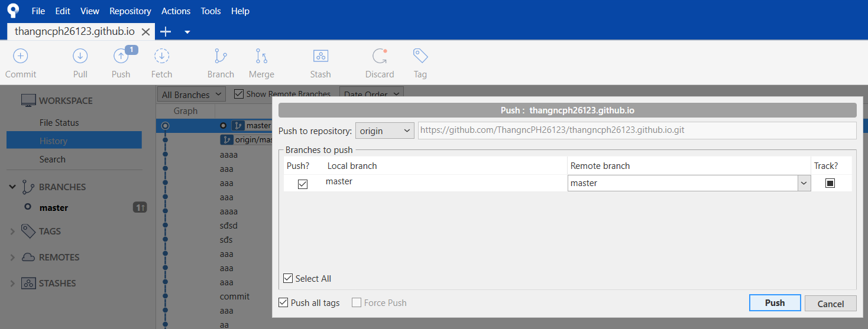Uncheck Push checkbox for master branch
This screenshot has height=329, width=868.
click(303, 184)
